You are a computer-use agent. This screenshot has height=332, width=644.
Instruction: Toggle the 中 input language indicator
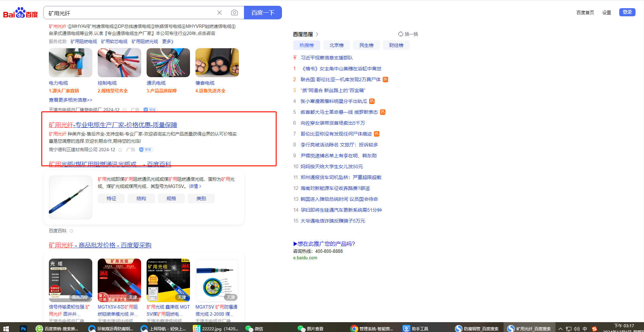(585, 329)
